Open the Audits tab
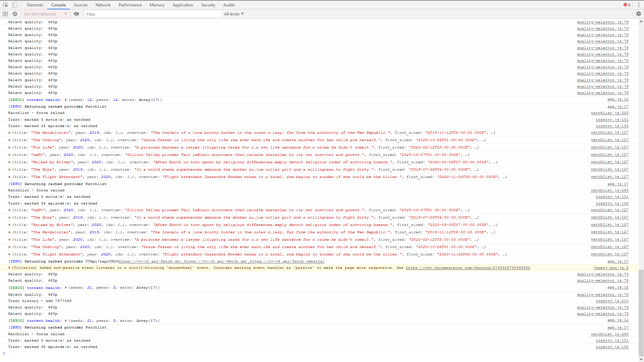Viewport: 644px width, 362px height. pyautogui.click(x=229, y=5)
